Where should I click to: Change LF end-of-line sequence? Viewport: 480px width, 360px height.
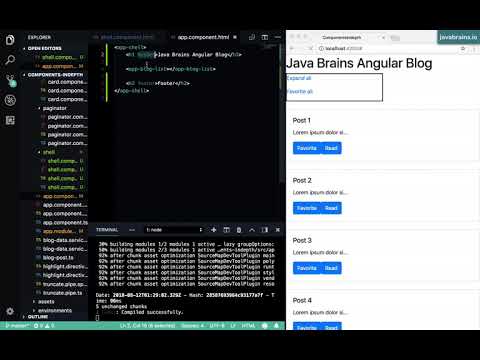pos(233,326)
